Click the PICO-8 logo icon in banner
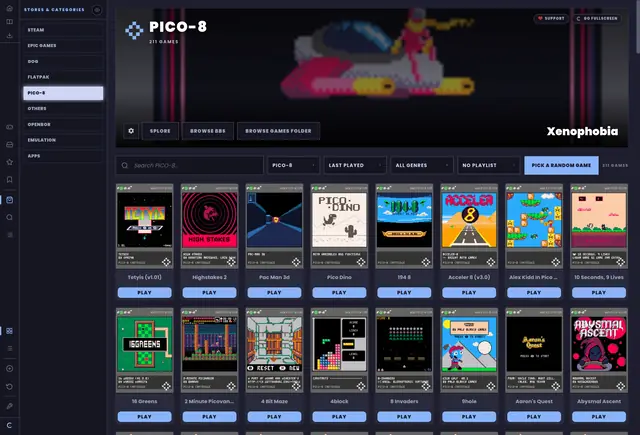640x435 pixels. (x=134, y=30)
